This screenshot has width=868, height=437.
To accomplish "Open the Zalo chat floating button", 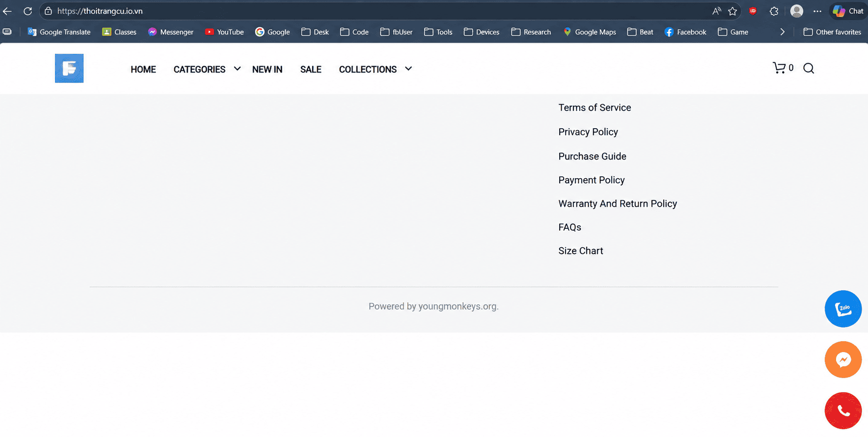I will tap(843, 309).
